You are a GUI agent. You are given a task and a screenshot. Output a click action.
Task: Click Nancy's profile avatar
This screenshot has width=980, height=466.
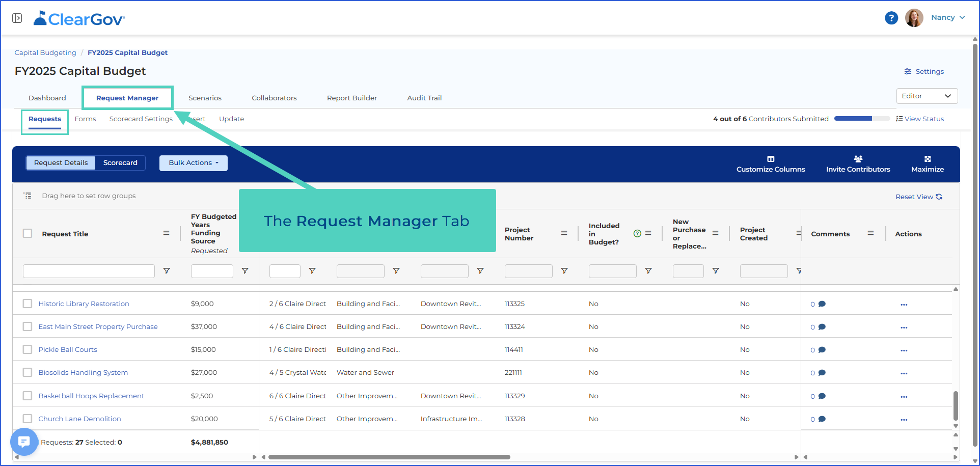[x=914, y=18]
